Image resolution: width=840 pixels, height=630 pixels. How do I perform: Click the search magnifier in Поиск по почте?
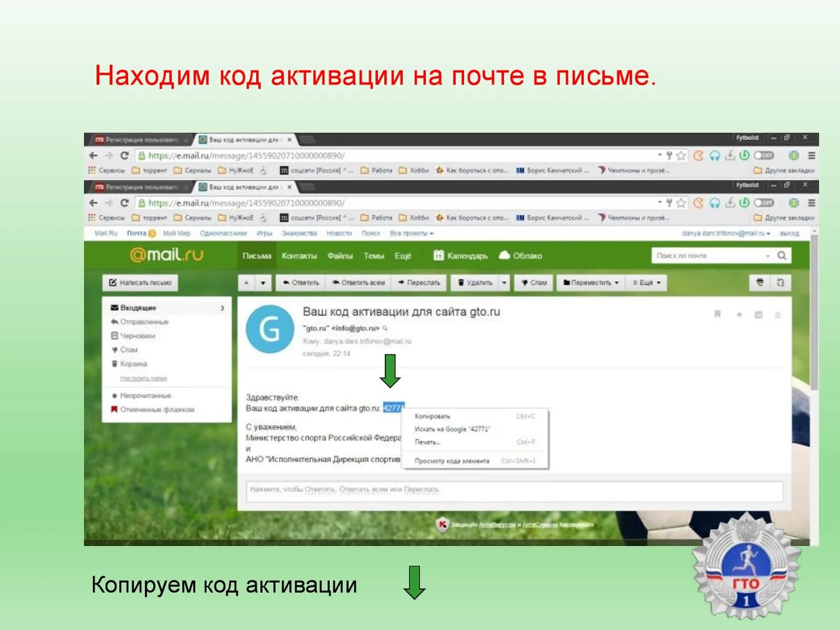point(782,256)
